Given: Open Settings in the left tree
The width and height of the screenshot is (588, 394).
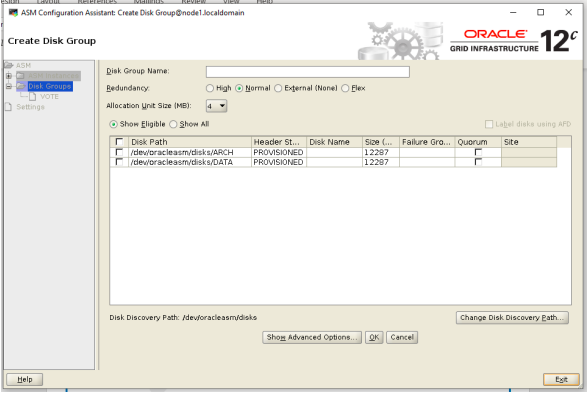Looking at the screenshot, I should 30,107.
